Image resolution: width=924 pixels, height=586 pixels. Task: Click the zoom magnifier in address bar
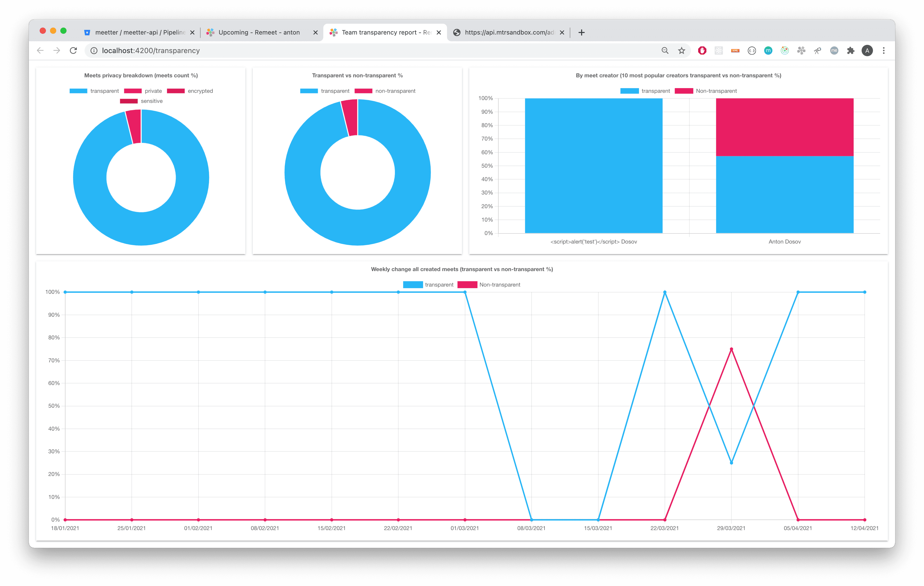coord(665,50)
